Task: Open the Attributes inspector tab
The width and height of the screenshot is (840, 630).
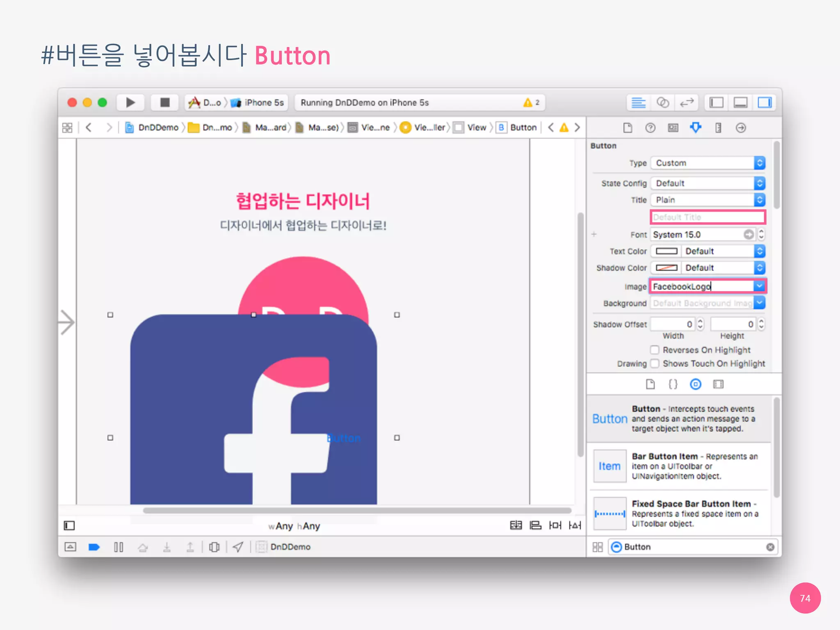Action: point(696,128)
